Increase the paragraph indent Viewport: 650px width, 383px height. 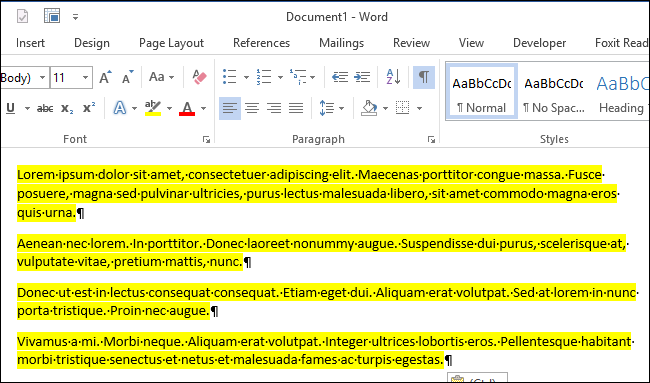(x=362, y=77)
